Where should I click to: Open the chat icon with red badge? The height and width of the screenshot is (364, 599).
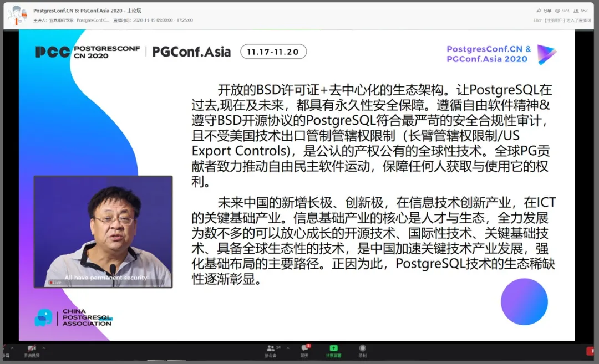(x=305, y=347)
